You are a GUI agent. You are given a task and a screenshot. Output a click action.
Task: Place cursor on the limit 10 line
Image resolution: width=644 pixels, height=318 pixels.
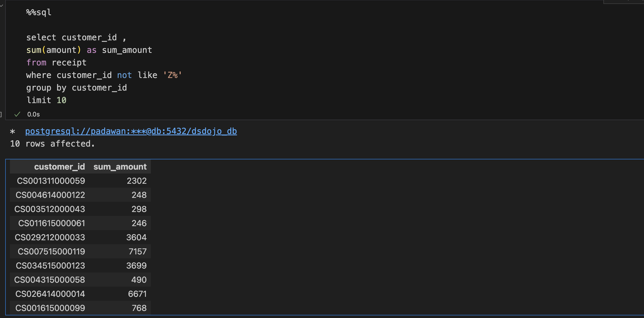click(46, 100)
